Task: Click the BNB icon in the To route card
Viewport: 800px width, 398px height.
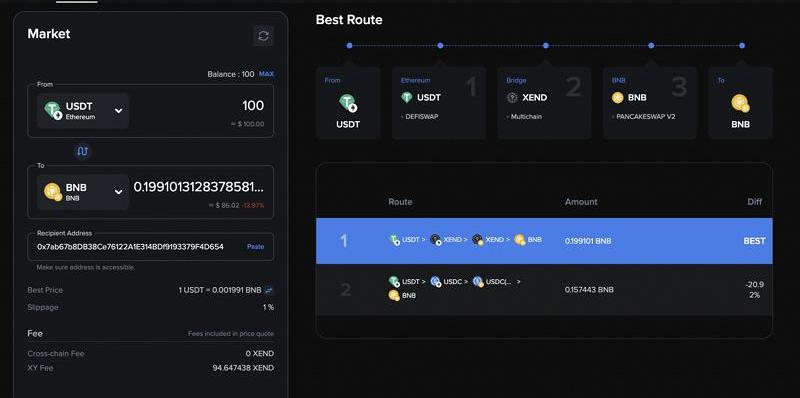Action: click(740, 103)
